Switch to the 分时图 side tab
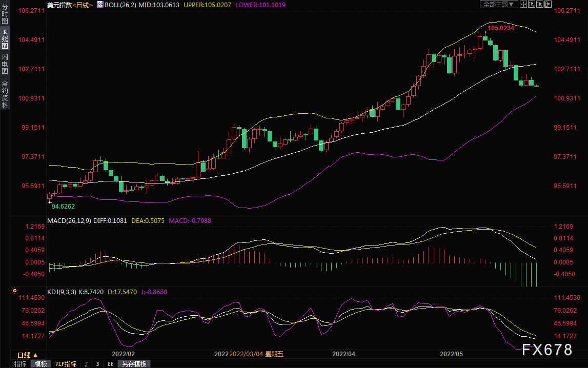This screenshot has width=588, height=368. click(x=5, y=14)
